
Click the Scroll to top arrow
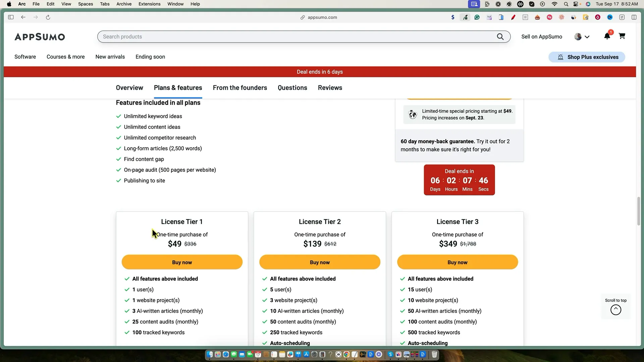(615, 310)
